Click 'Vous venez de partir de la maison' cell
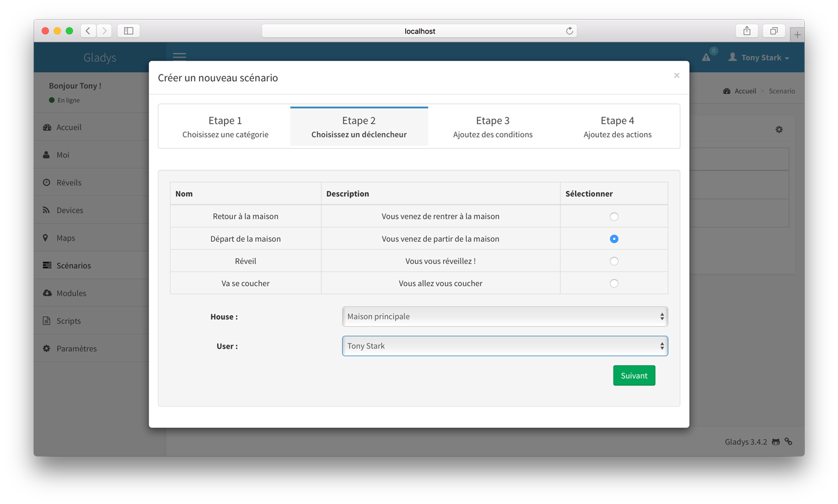Screen dimensions: 838x504 click(x=441, y=239)
